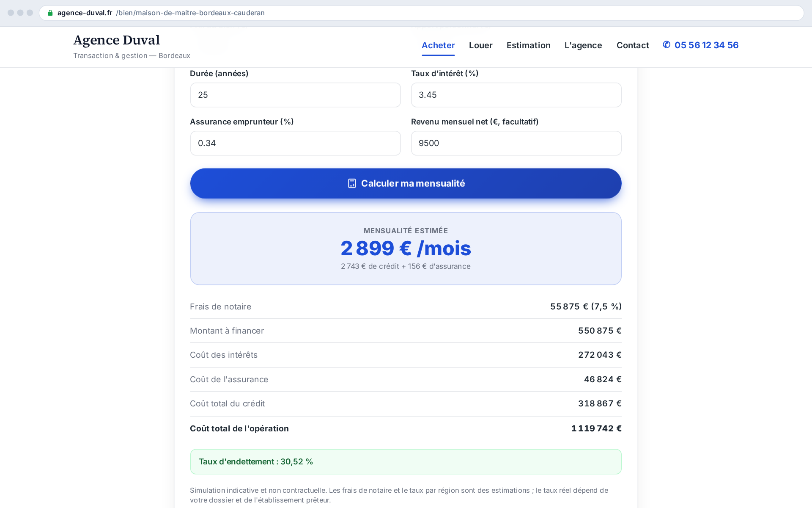
Task: Focus the Revenu mensuel net field
Action: point(516,143)
